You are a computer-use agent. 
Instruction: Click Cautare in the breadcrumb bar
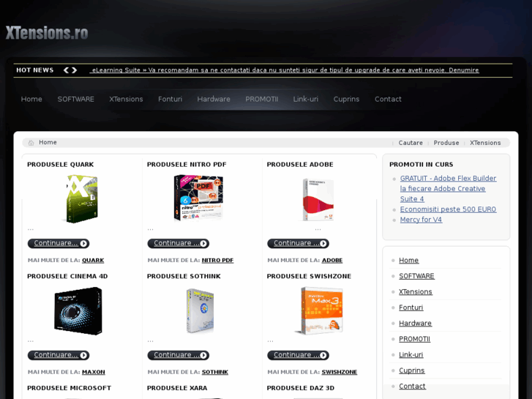coord(411,143)
